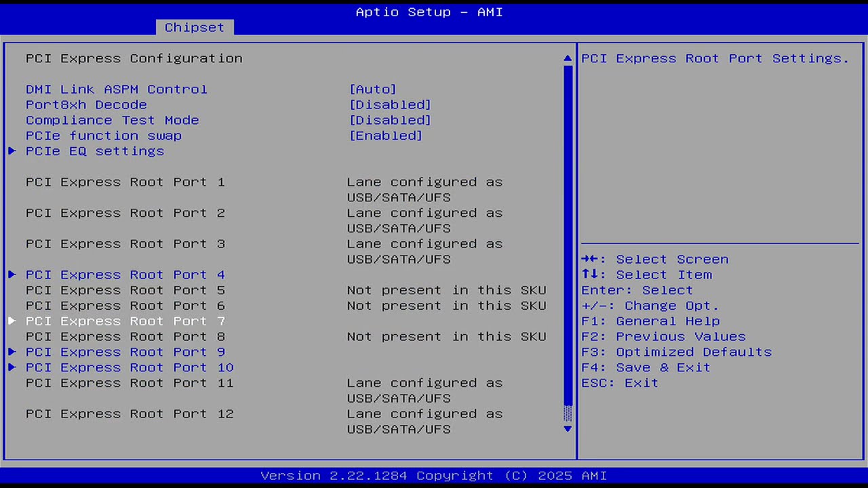Select Compliance Test Mode option

point(113,121)
